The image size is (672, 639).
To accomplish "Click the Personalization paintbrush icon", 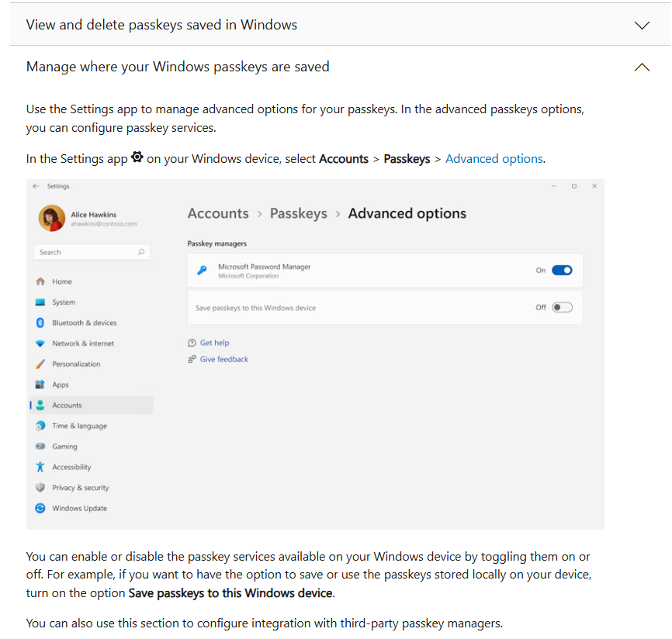I will pos(40,364).
